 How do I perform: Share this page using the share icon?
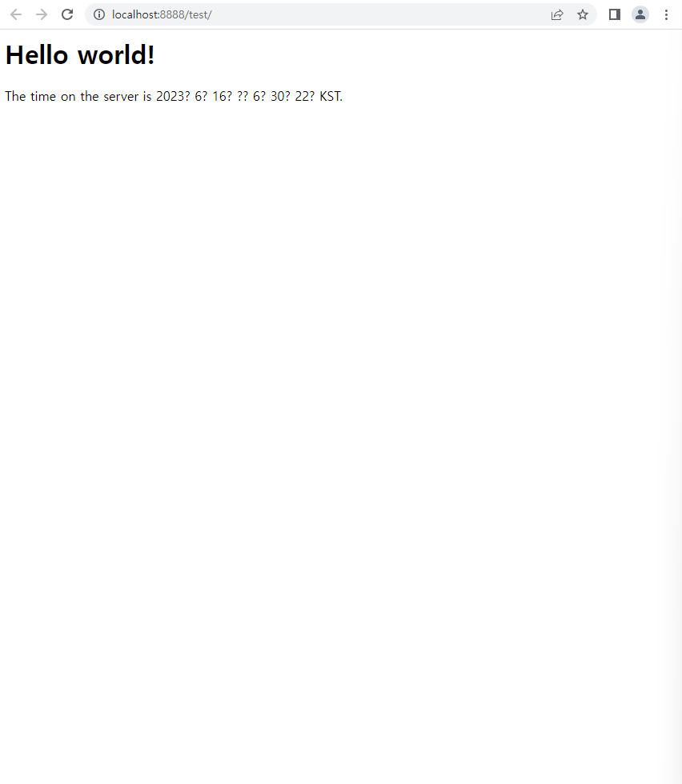(x=557, y=14)
